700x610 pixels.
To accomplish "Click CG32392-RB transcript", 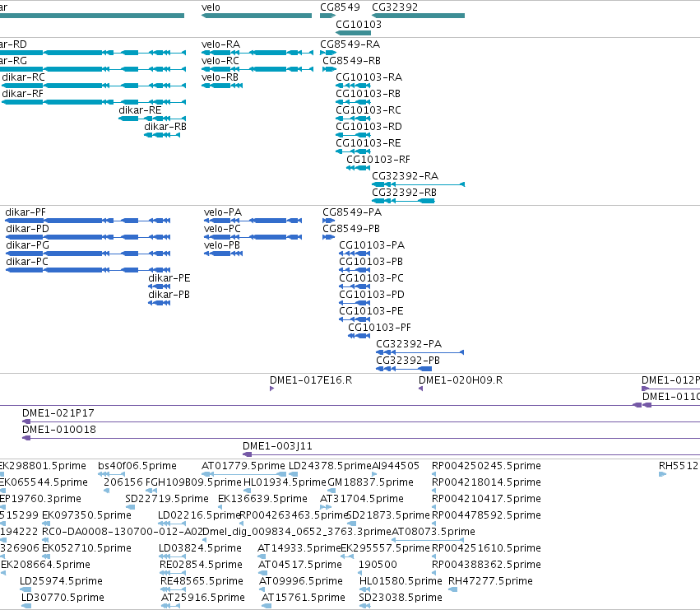I will [403, 201].
